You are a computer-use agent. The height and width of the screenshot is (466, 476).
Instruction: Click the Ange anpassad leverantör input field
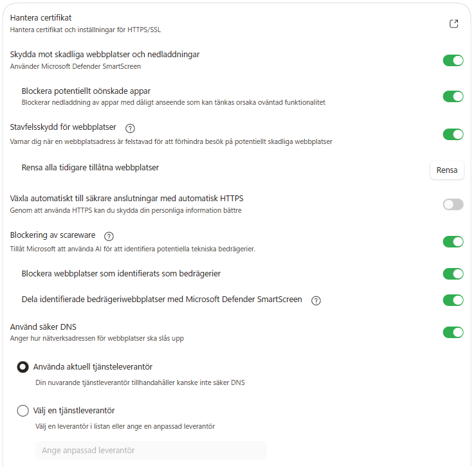click(151, 451)
